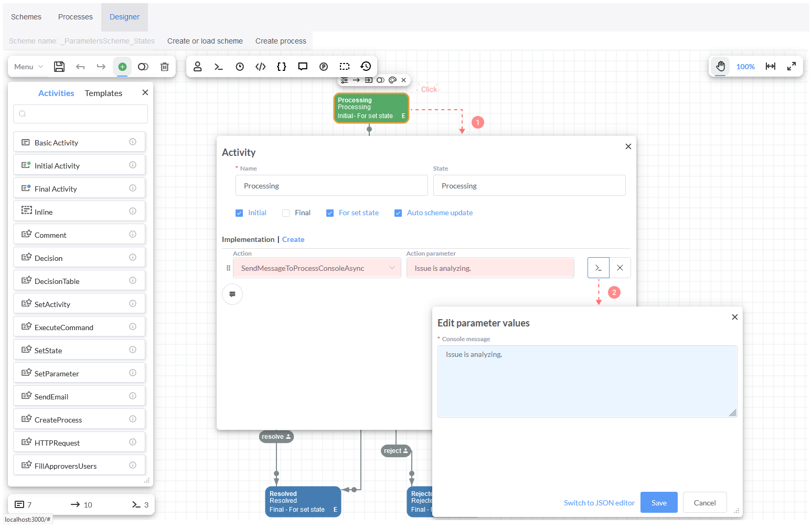Click the Cancel button in parameter dialog
812x528 pixels.
704,502
